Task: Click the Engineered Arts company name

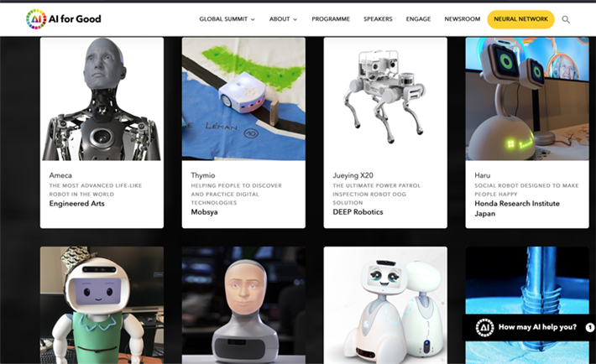Action: tap(76, 204)
